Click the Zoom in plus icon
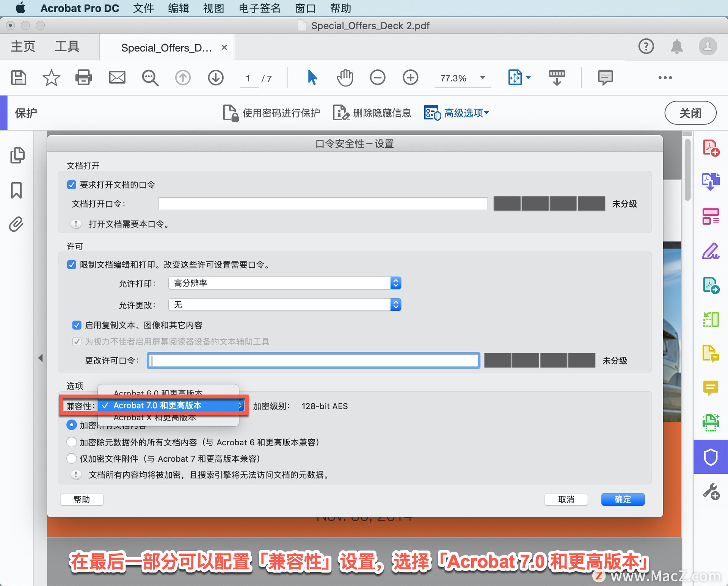 [x=411, y=78]
